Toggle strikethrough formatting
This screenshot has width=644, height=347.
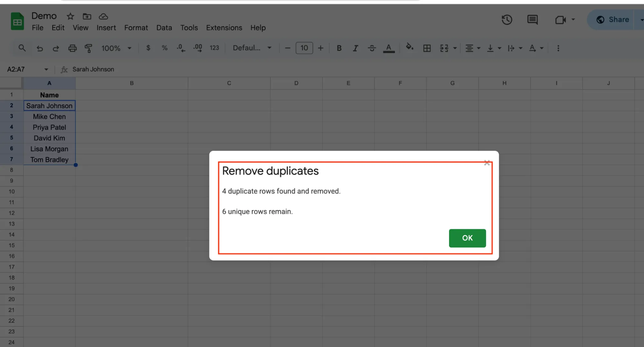[x=372, y=48]
